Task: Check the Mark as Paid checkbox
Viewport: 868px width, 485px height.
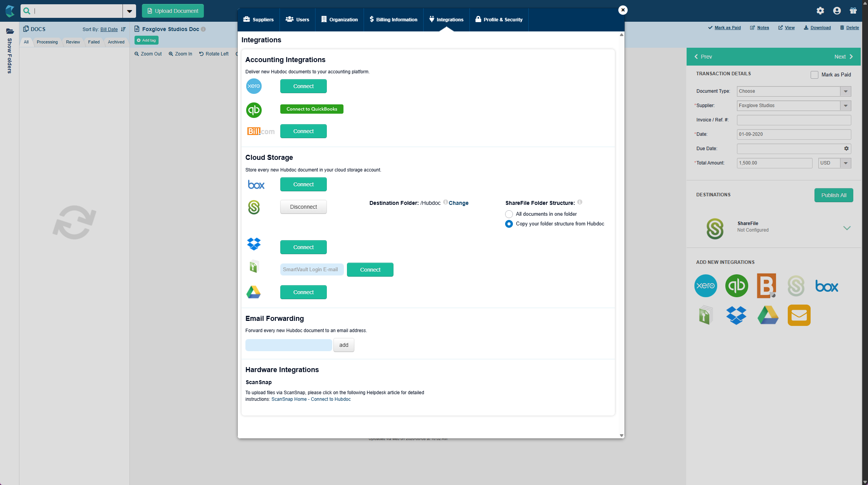Action: click(815, 75)
